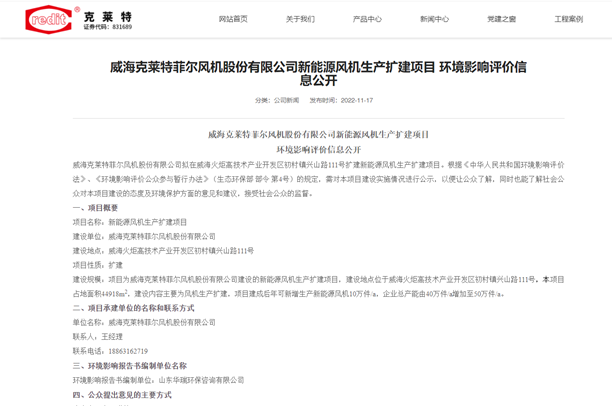Click the redit company logo
This screenshot has width=612, height=406.
tap(49, 19)
